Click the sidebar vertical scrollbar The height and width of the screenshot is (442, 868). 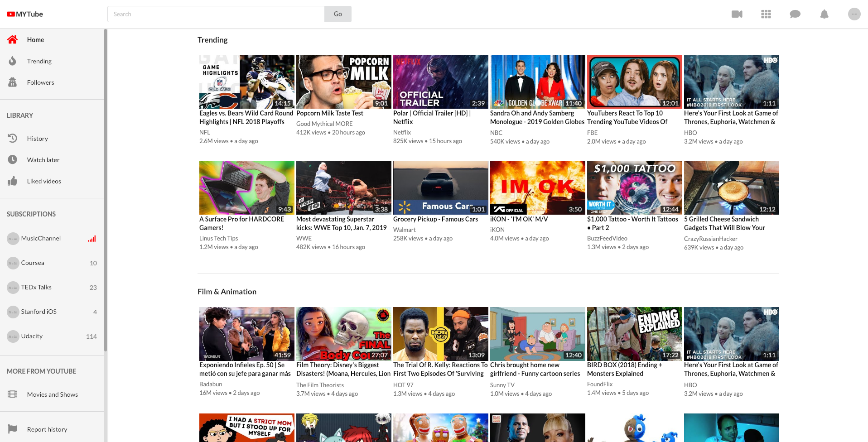point(106,190)
